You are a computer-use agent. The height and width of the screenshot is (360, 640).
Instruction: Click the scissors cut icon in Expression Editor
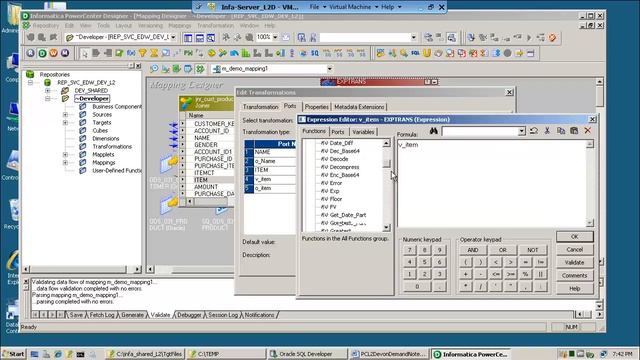pyautogui.click(x=547, y=131)
